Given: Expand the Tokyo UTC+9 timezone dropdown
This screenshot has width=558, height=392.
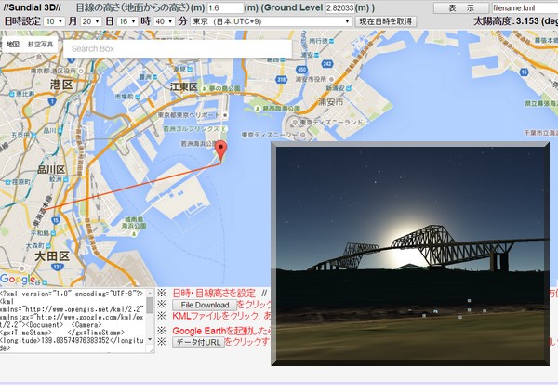Looking at the screenshot, I should click(272, 21).
